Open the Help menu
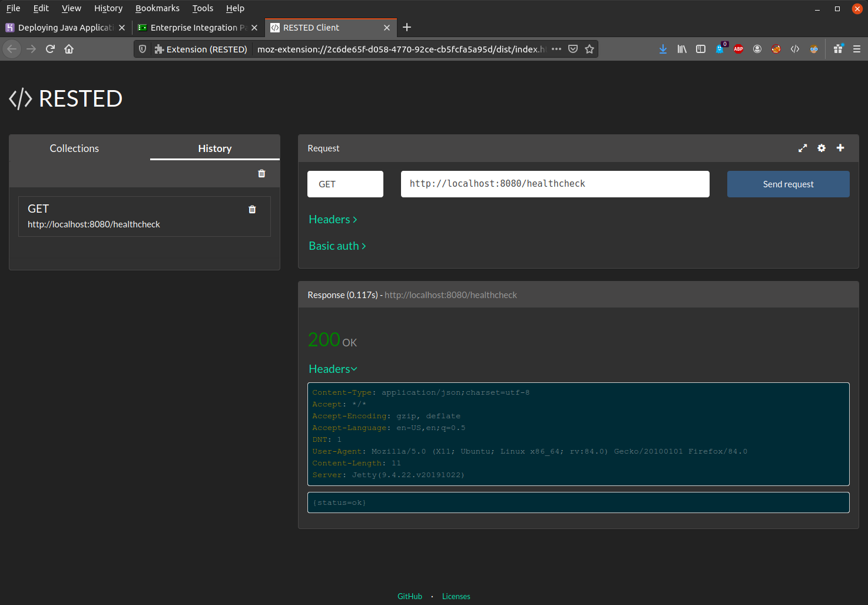This screenshot has height=605, width=868. pyautogui.click(x=235, y=8)
